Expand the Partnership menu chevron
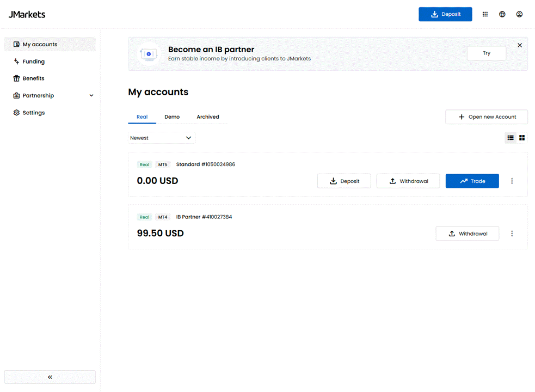This screenshot has width=535, height=392. pos(91,96)
